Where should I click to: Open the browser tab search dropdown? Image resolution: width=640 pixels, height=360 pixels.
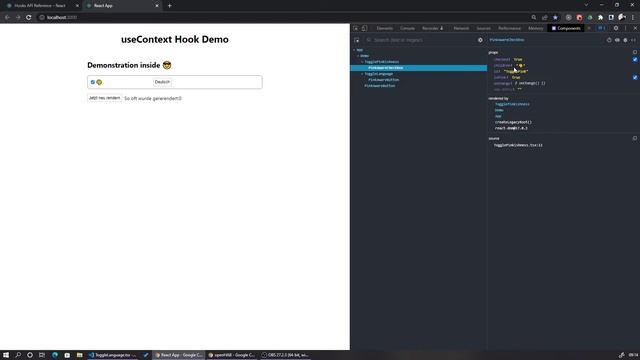(586, 5)
